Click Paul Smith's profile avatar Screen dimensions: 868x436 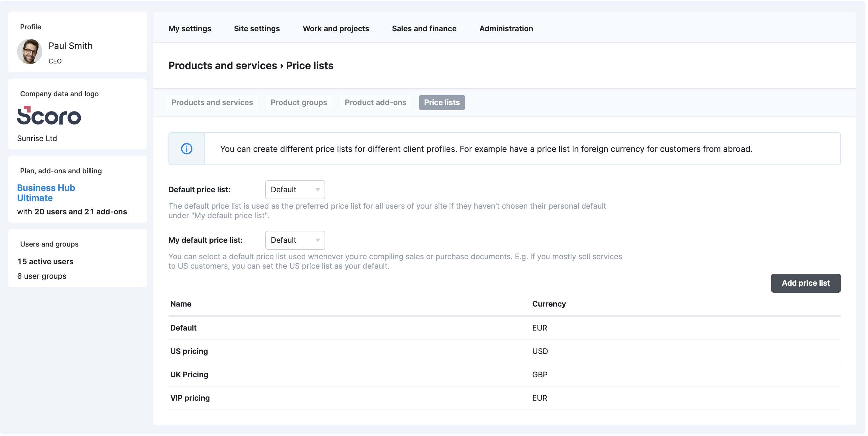tap(30, 51)
